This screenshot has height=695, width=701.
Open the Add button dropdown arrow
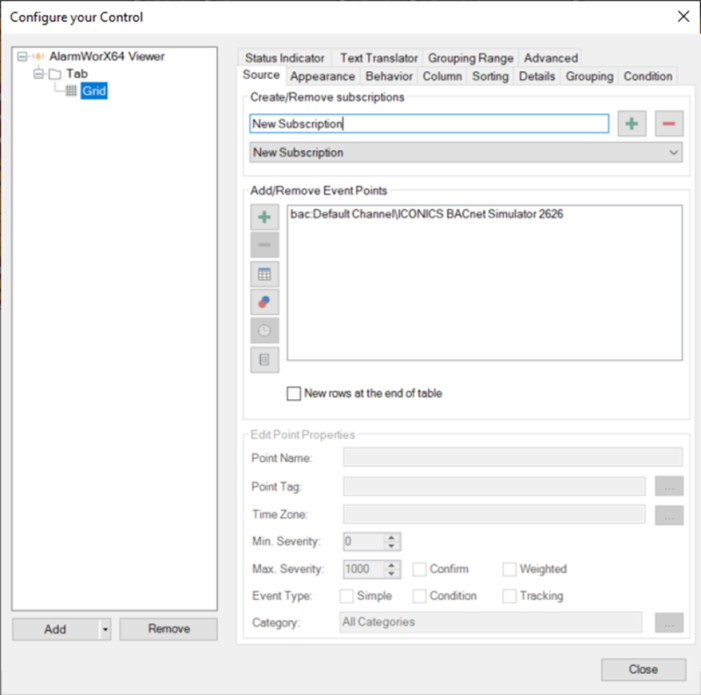click(105, 630)
